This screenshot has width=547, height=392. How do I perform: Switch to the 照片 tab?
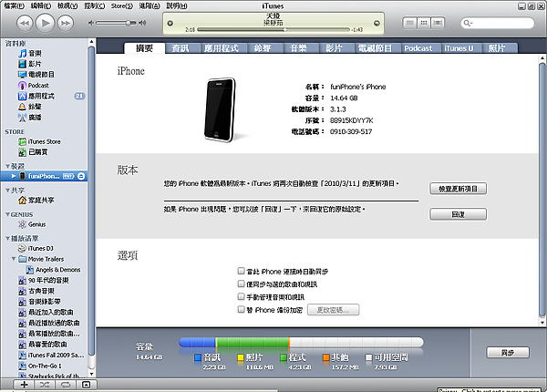(x=497, y=48)
